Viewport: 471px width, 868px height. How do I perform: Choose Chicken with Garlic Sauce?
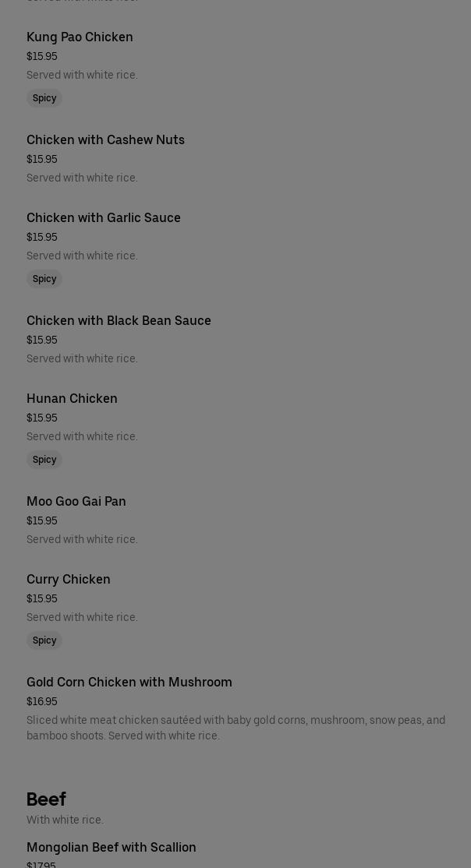tap(104, 218)
